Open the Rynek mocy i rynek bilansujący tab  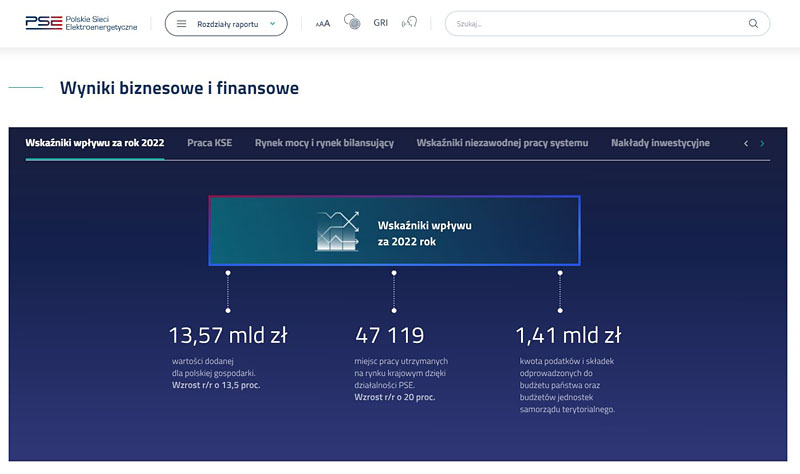click(324, 143)
